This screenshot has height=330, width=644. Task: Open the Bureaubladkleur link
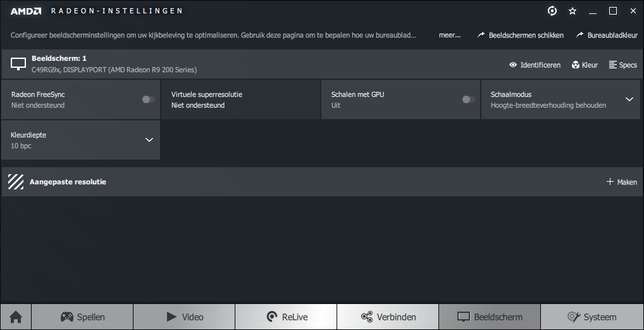[612, 35]
